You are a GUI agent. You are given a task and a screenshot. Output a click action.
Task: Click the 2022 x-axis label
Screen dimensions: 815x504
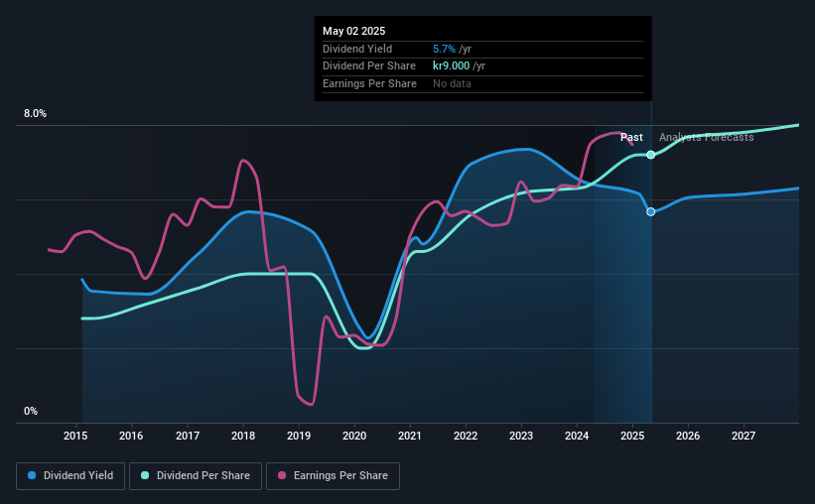466,436
